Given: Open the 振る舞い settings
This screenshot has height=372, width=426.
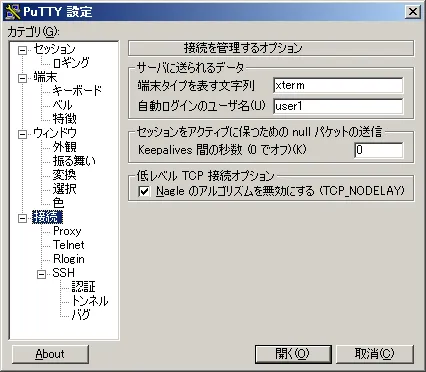Looking at the screenshot, I should [x=74, y=161].
